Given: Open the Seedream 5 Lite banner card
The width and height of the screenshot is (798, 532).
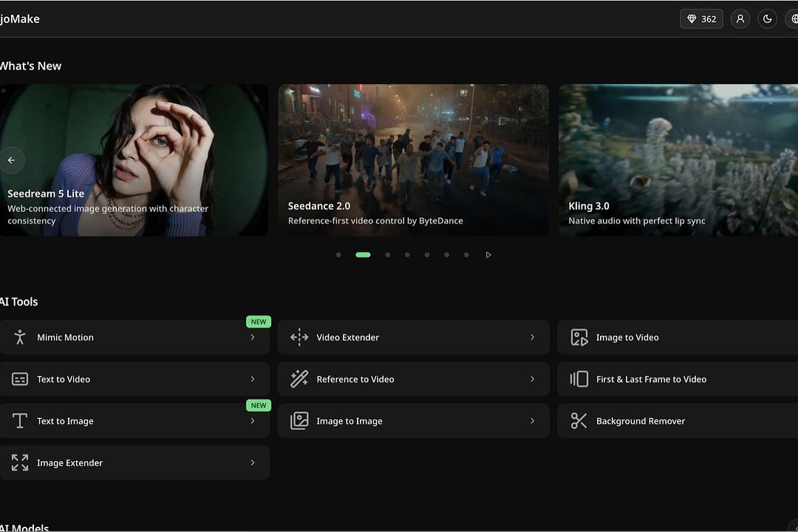Looking at the screenshot, I should 134,160.
